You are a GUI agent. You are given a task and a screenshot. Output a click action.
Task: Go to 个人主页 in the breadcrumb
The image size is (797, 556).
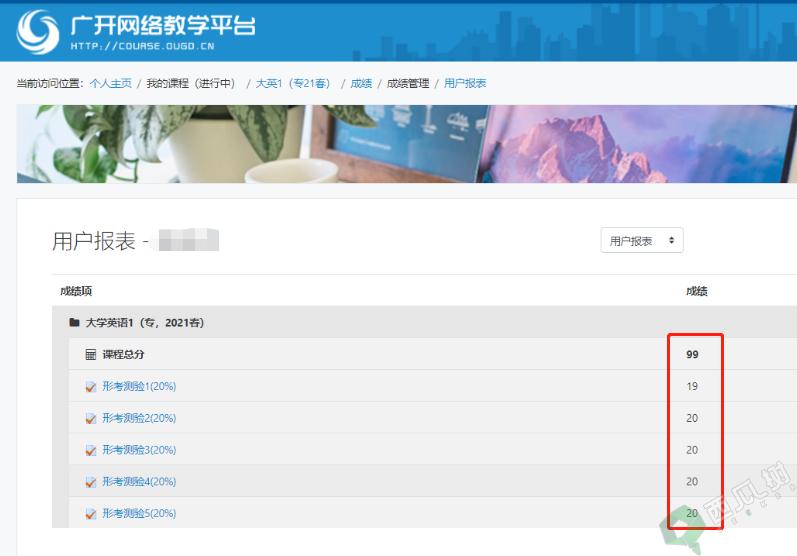pos(110,83)
